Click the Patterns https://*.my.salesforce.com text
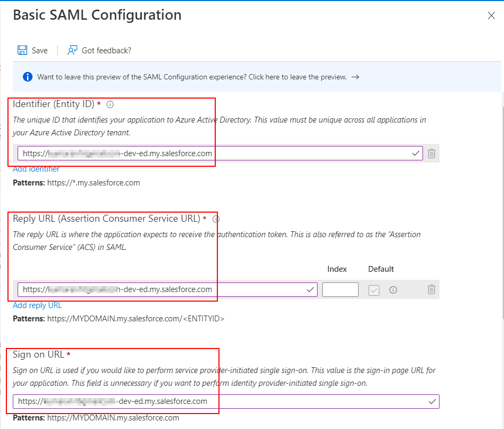This screenshot has height=429, width=504. [x=77, y=183]
